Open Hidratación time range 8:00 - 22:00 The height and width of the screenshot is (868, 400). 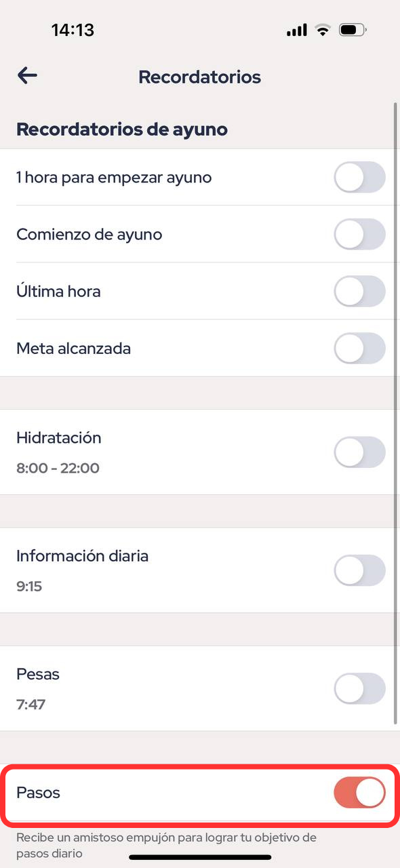click(58, 468)
